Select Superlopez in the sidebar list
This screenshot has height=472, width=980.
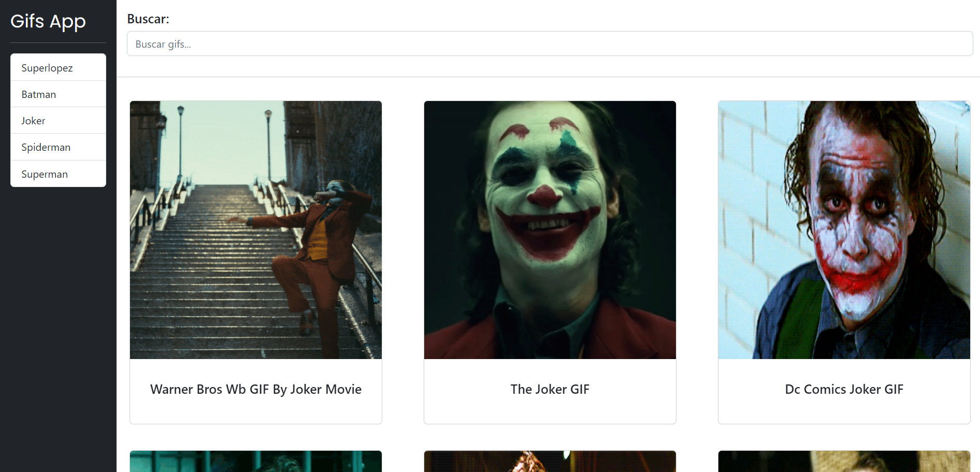click(58, 67)
